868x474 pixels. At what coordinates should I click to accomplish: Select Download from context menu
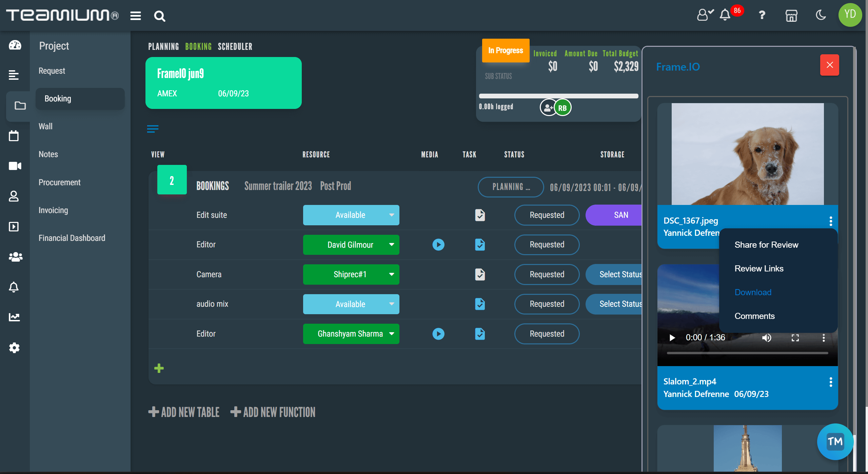tap(753, 292)
